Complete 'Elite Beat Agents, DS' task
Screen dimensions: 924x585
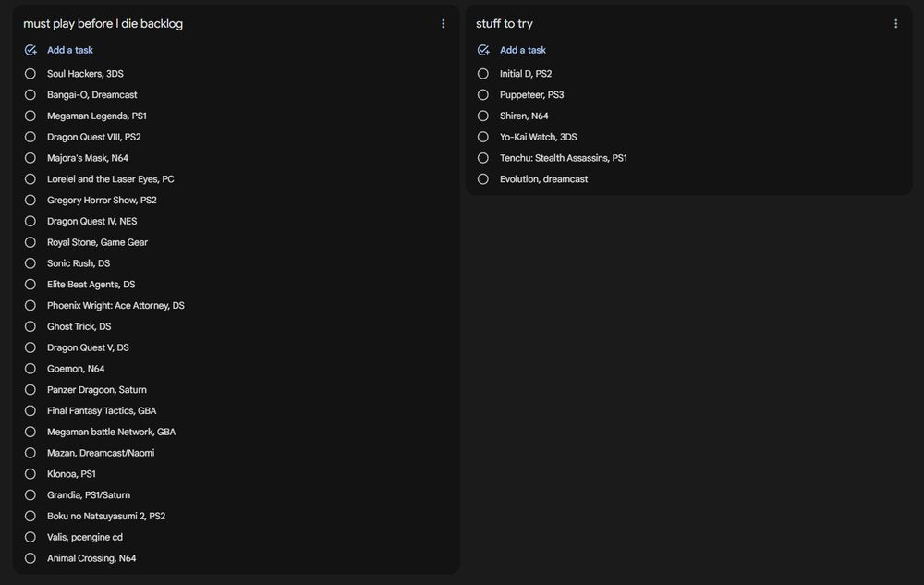click(x=30, y=285)
